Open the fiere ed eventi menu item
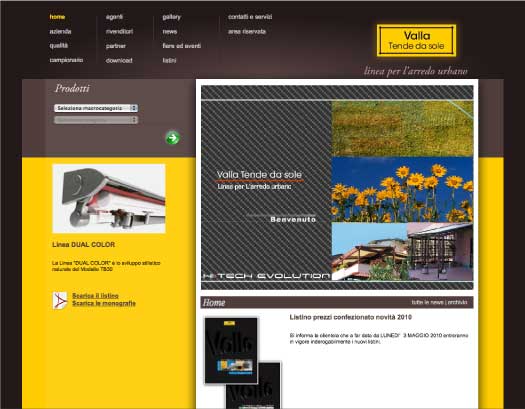The image size is (525, 409). [x=182, y=46]
